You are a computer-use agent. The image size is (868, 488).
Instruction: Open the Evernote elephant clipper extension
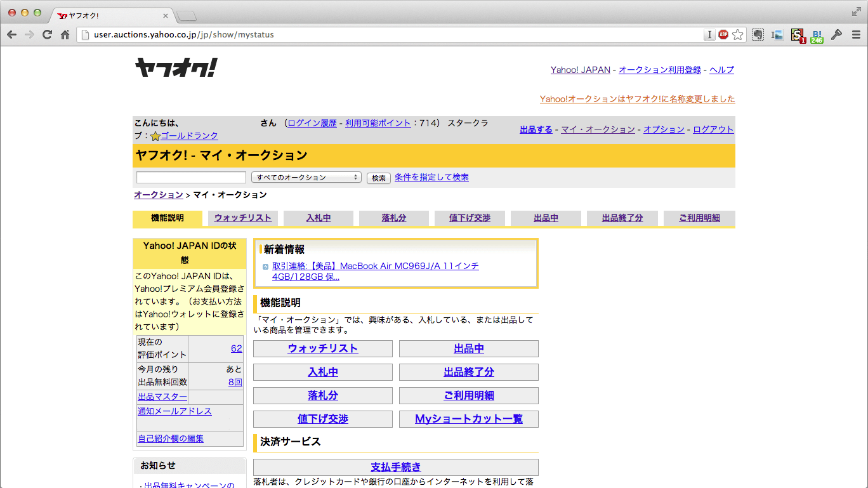coord(758,35)
